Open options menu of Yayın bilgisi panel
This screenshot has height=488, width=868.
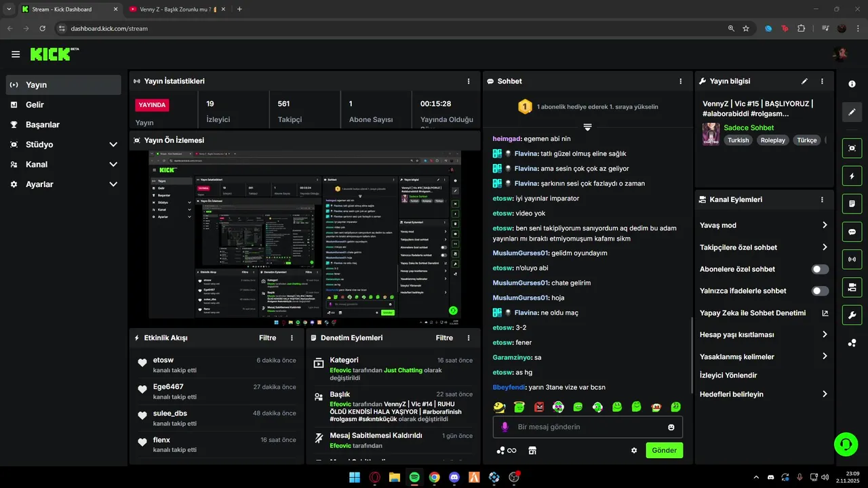tap(822, 81)
